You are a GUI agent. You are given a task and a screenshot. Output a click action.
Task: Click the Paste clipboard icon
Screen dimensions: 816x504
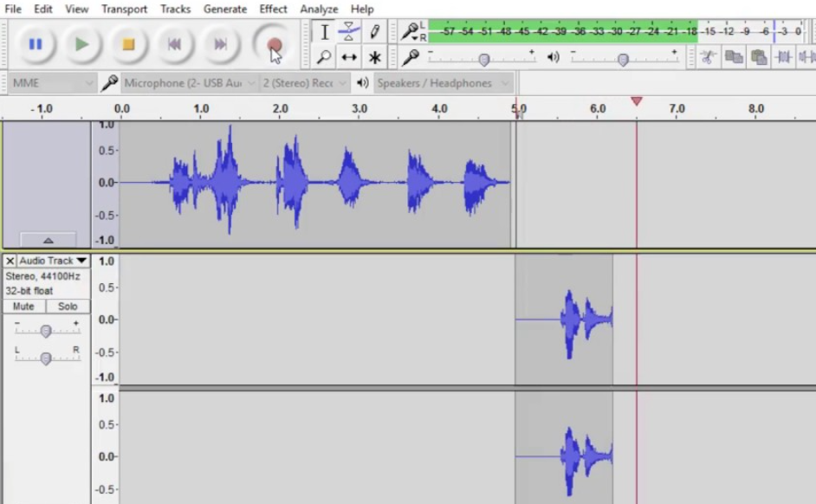(x=759, y=56)
